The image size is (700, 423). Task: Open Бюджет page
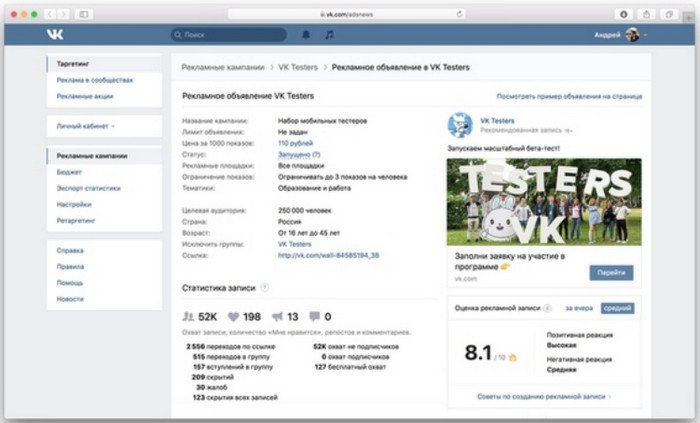coord(69,172)
